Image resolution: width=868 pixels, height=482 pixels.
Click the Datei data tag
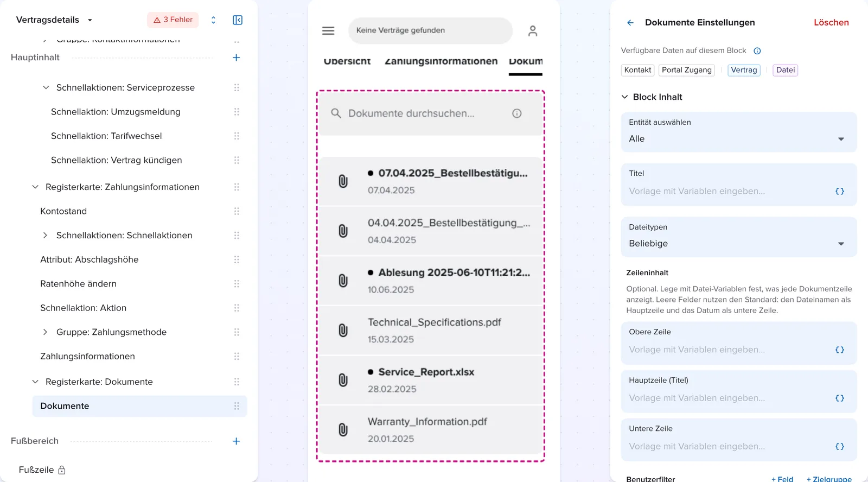point(785,70)
